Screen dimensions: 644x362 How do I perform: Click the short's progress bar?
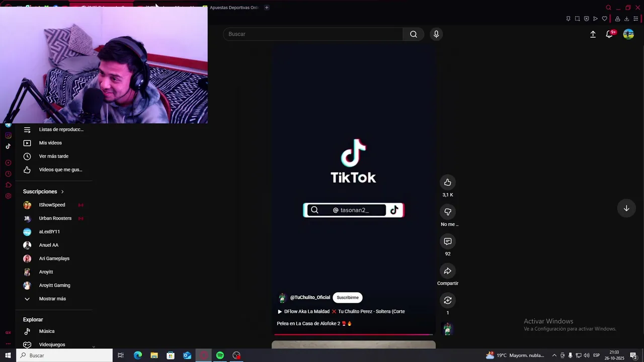pos(353,334)
